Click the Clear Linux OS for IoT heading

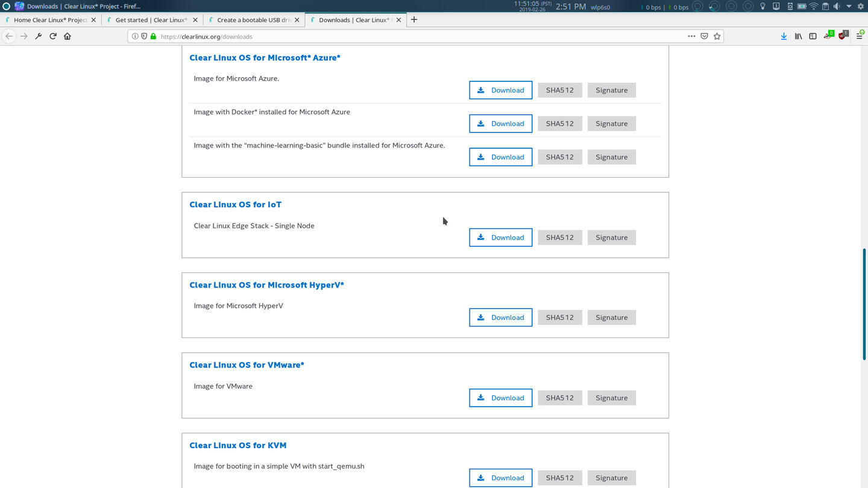pyautogui.click(x=235, y=205)
